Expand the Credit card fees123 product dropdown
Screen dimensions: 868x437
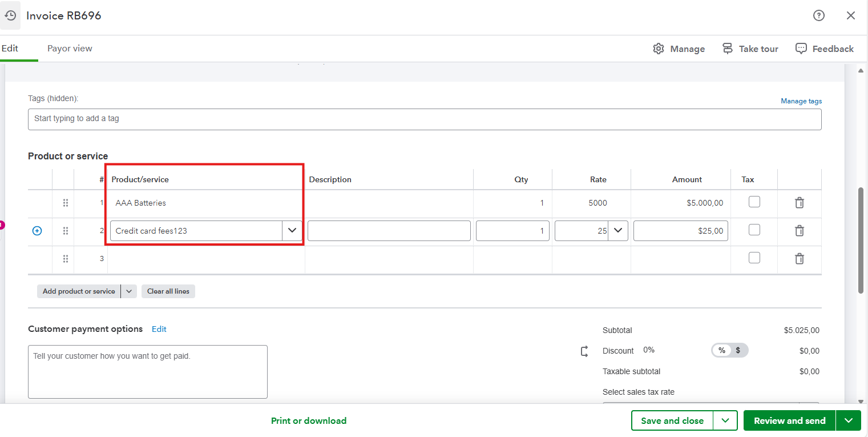pyautogui.click(x=292, y=231)
